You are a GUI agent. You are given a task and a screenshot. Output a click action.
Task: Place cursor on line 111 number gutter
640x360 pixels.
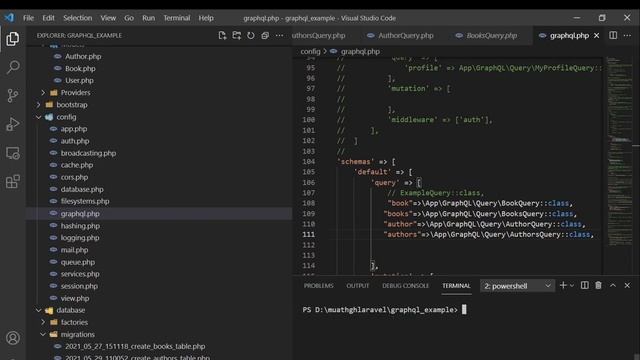tap(309, 234)
